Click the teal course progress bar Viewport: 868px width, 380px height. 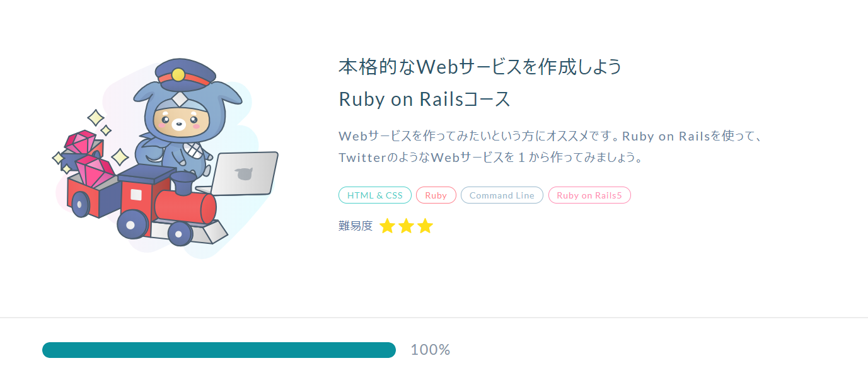219,350
